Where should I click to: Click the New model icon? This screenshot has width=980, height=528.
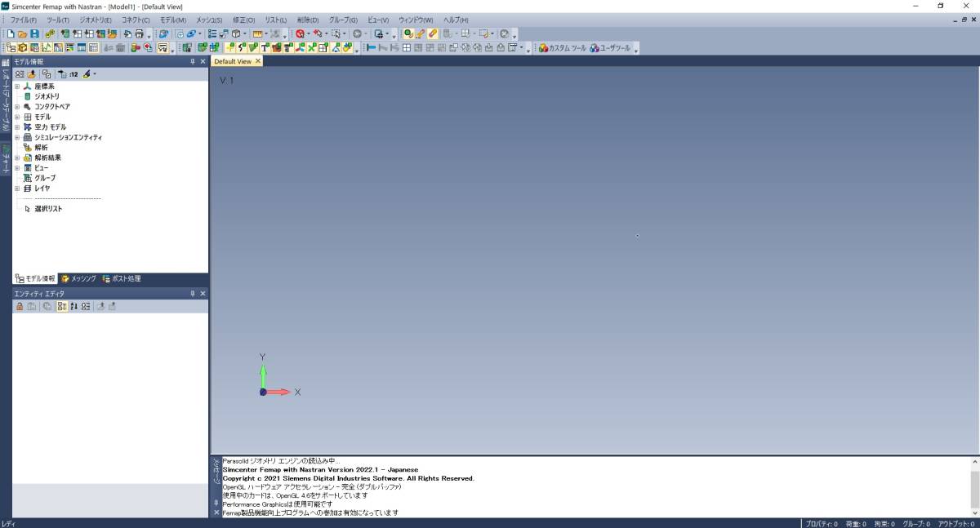click(11, 33)
